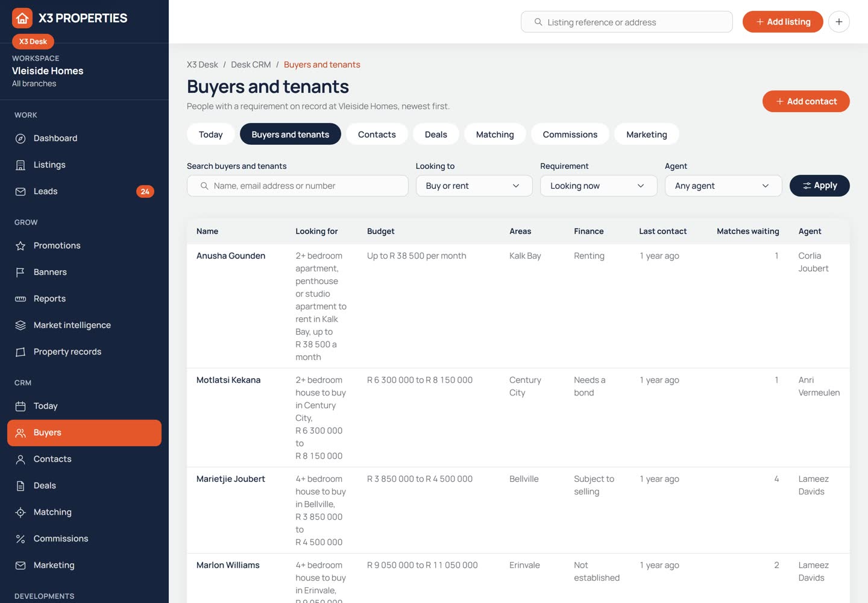
Task: Click the Add contact button
Action: [x=806, y=101]
